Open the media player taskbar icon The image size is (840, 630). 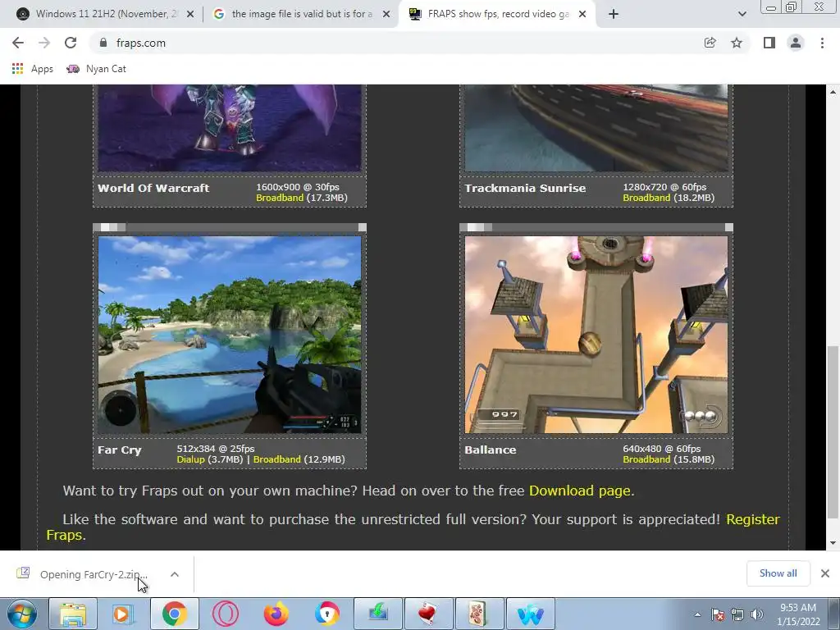[x=123, y=614]
